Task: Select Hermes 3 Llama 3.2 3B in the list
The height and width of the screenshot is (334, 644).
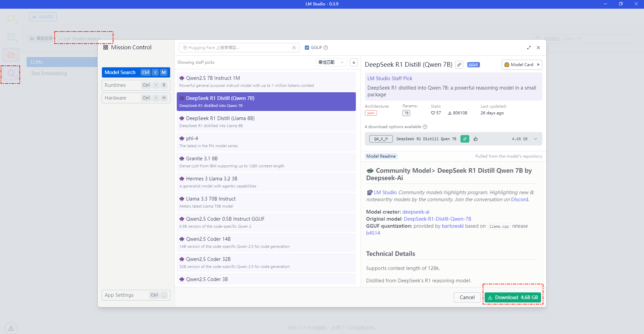Action: click(x=266, y=182)
